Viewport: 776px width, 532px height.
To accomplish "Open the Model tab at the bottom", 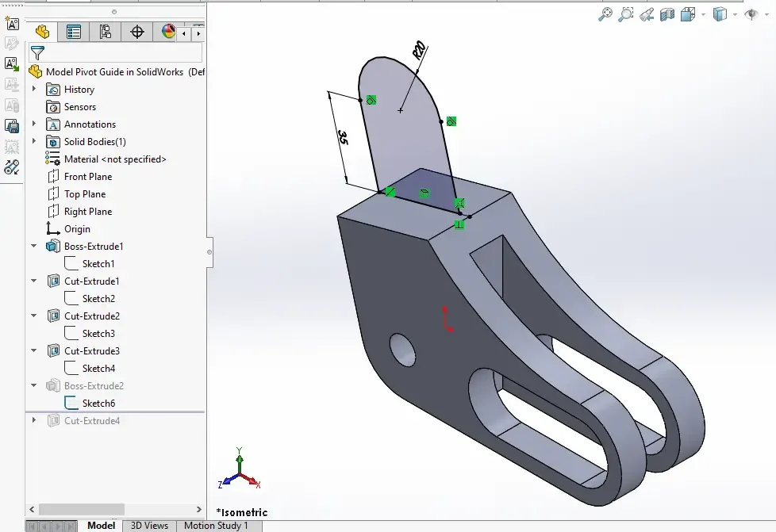I will point(101,526).
